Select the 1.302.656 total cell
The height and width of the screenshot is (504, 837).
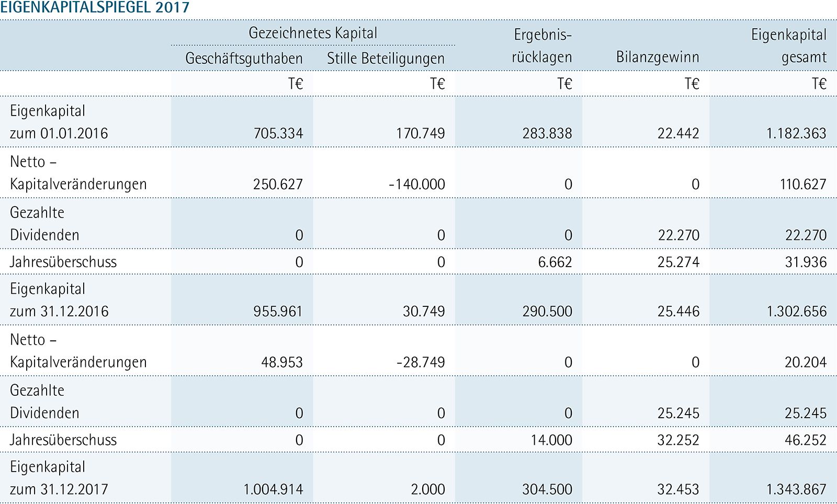[796, 312]
